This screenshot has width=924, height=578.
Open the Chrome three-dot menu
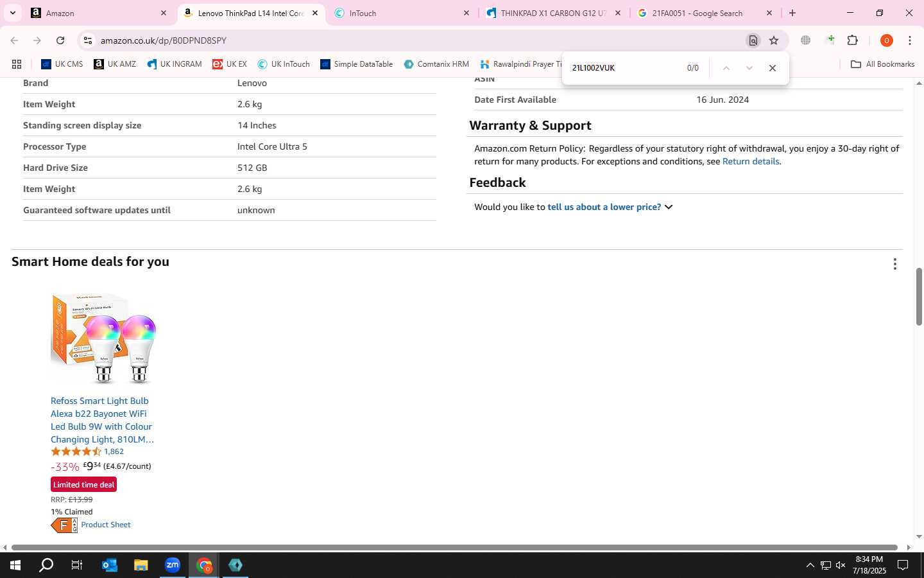(x=910, y=40)
